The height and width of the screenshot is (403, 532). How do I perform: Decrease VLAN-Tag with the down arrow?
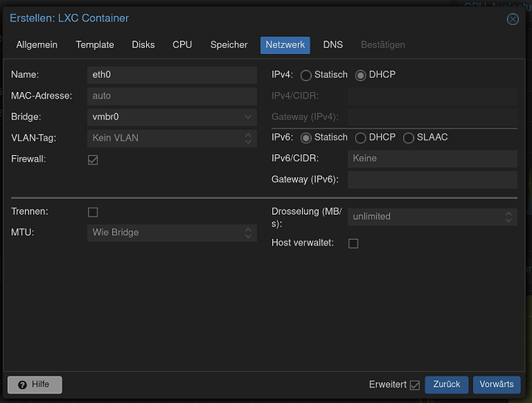coord(248,141)
